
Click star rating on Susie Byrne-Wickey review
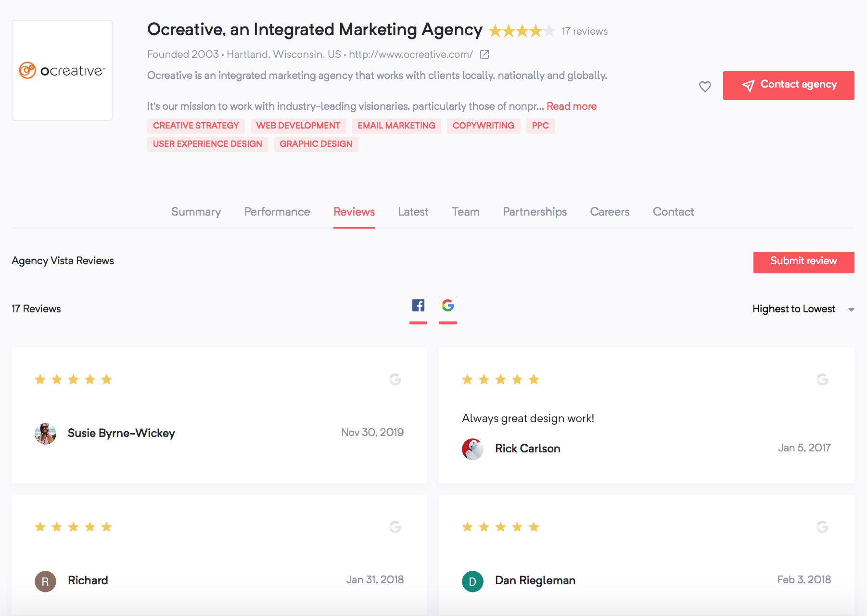click(x=73, y=380)
